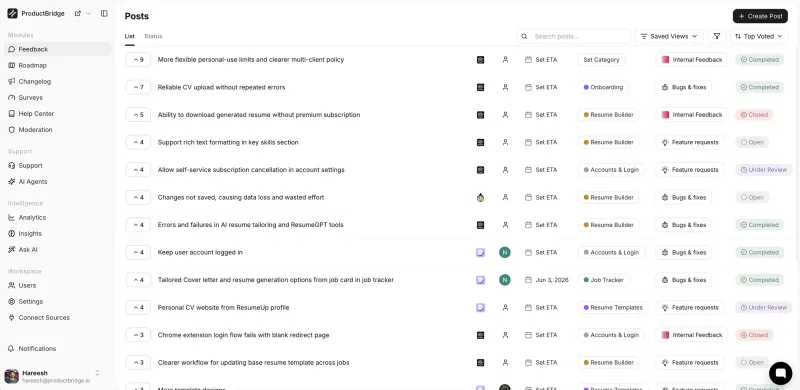Open 'Support rich text formatting in key skills' post
Image resolution: width=800 pixels, height=390 pixels.
pos(228,142)
